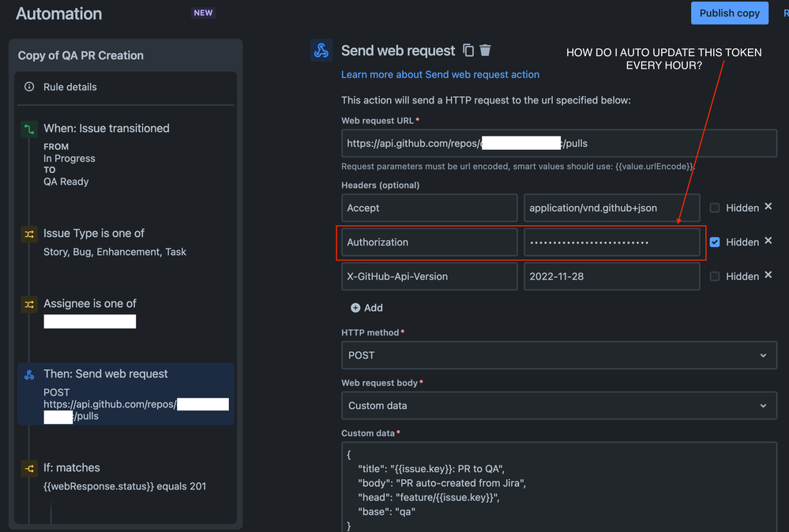Select the Then: Send web request step
Screen dimensions: 789x532
(x=126, y=394)
